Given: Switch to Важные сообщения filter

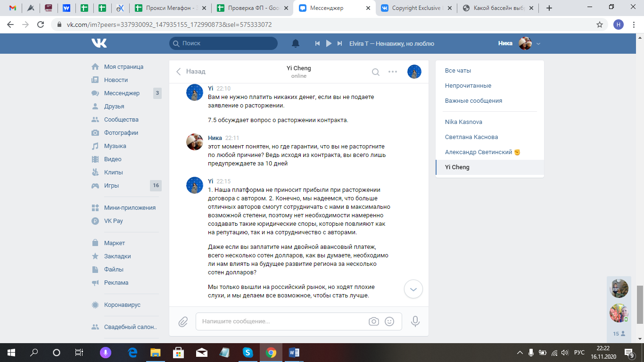Looking at the screenshot, I should point(473,101).
